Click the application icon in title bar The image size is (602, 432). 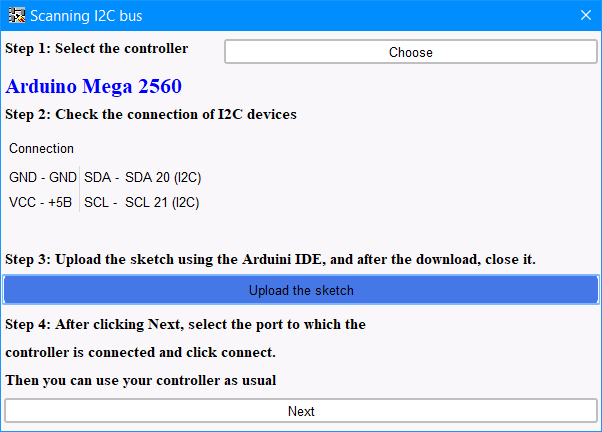[x=17, y=15]
